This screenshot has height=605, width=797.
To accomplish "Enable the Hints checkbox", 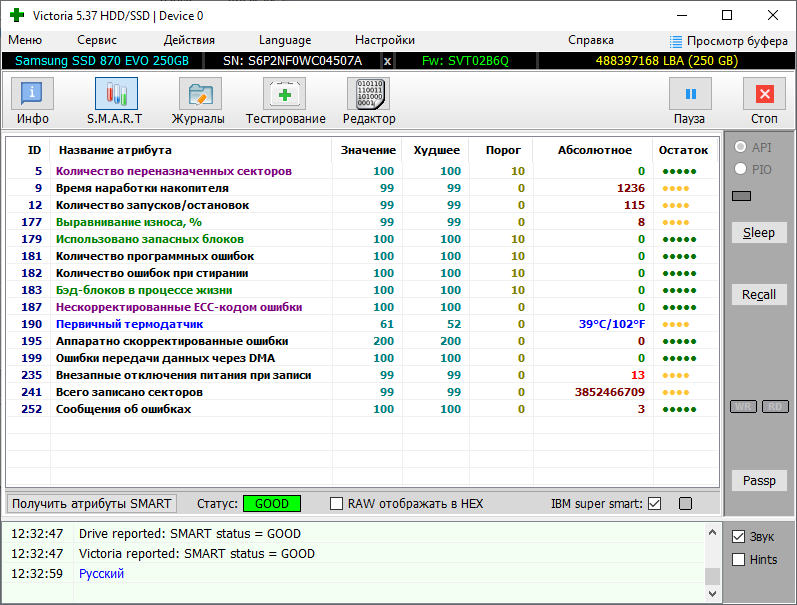I will (739, 560).
